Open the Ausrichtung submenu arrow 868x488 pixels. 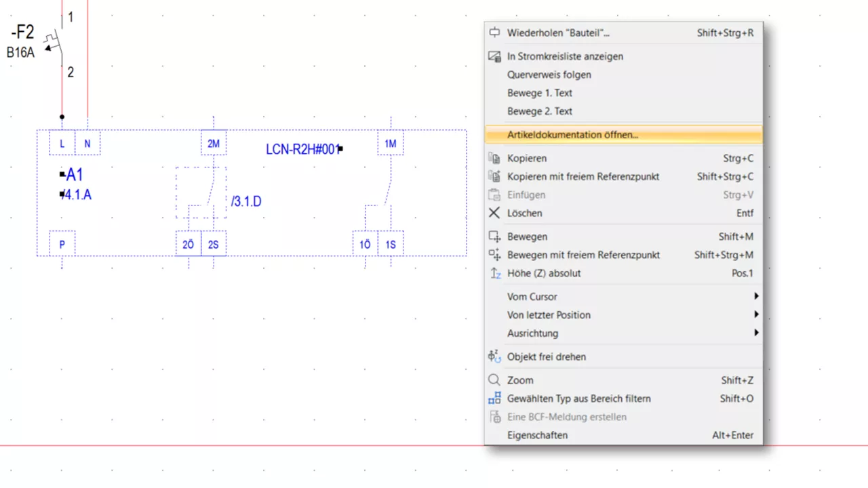[755, 333]
